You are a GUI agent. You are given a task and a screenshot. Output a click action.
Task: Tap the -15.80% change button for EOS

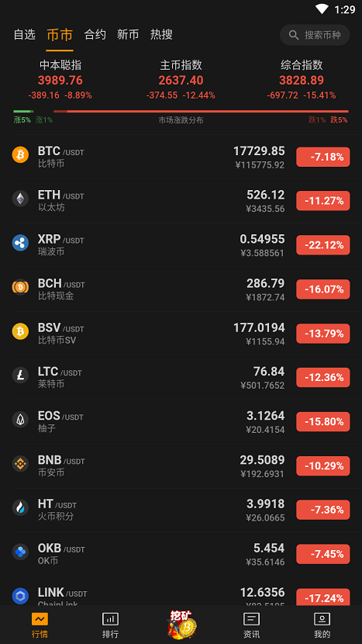pos(323,422)
